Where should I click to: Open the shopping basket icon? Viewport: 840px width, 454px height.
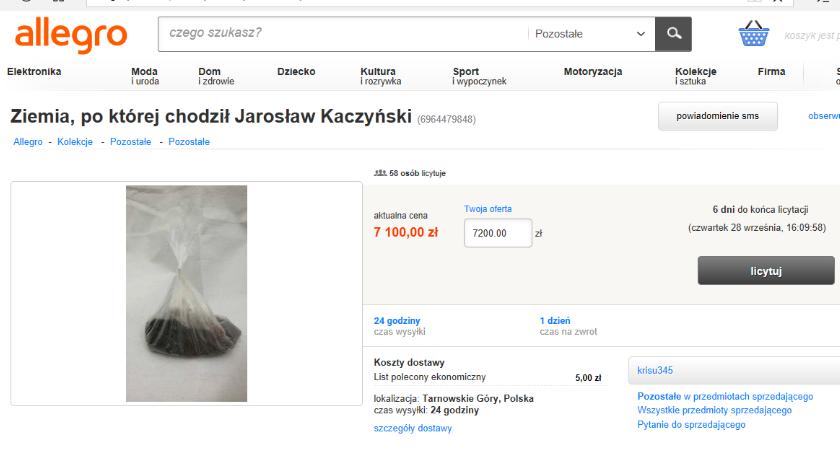[x=753, y=35]
